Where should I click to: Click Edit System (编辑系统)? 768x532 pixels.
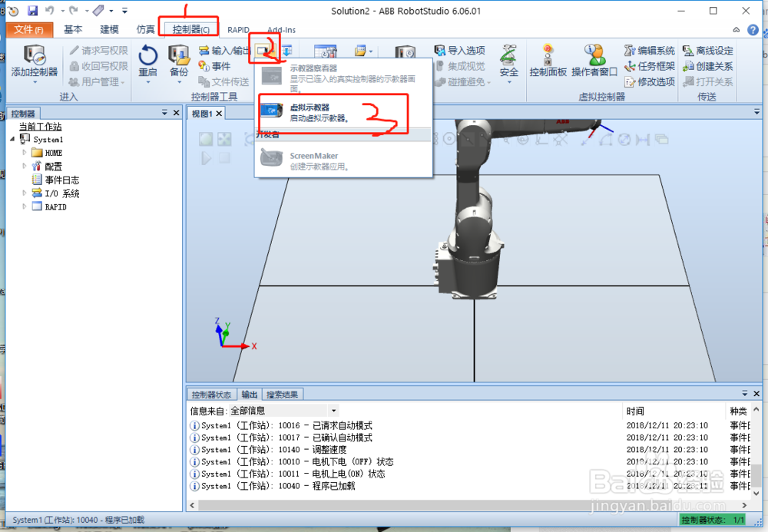coord(650,51)
